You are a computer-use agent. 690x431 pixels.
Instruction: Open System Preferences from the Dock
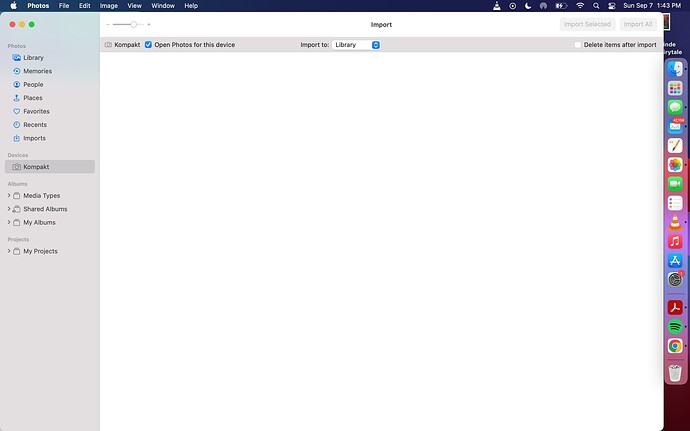click(x=675, y=280)
